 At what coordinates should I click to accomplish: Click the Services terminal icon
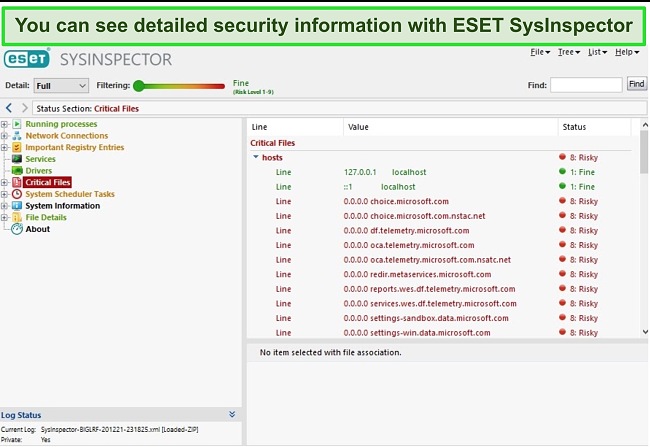point(17,159)
